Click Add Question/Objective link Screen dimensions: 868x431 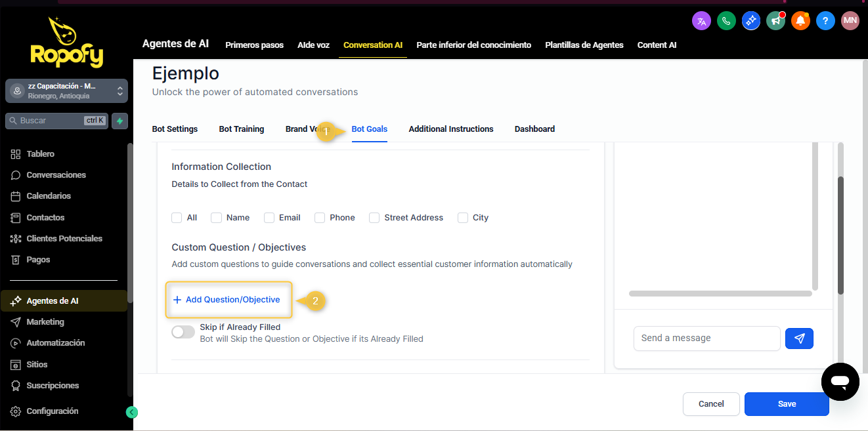(227, 300)
